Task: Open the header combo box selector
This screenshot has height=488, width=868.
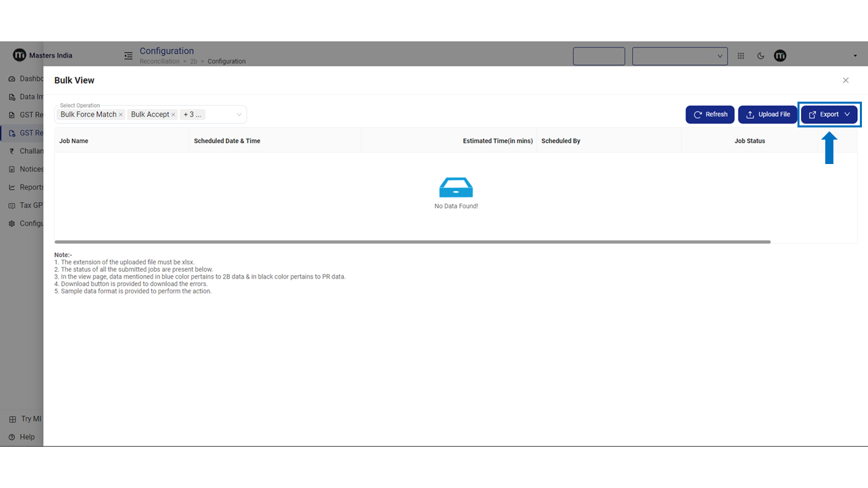Action: [679, 56]
